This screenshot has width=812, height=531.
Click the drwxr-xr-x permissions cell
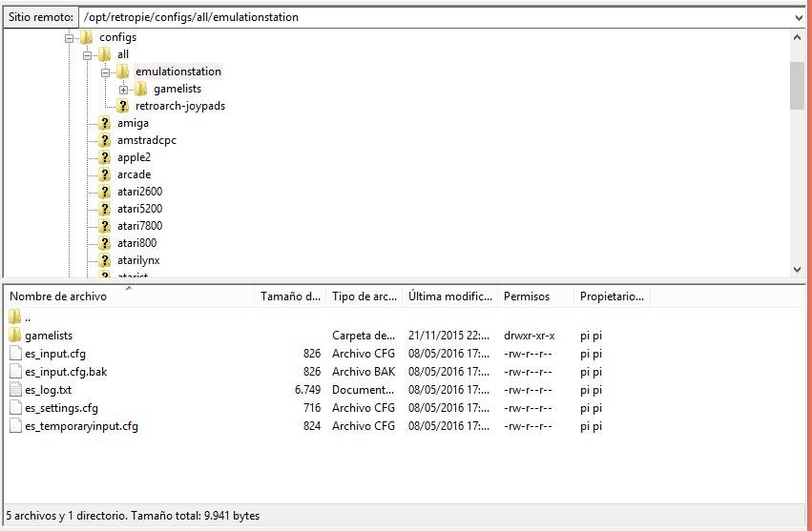click(x=530, y=336)
